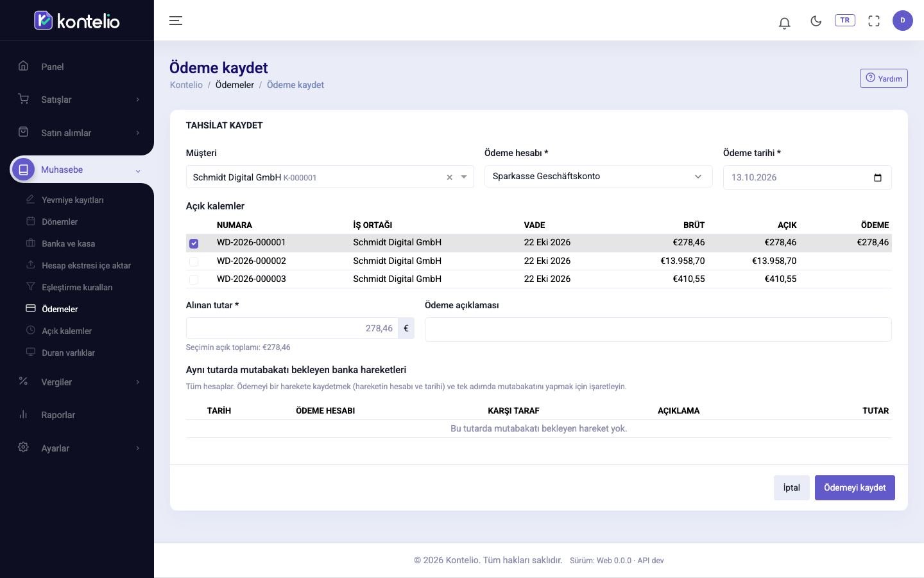Click the Muhasebe book icon
The width and height of the screenshot is (924, 578).
23,170
